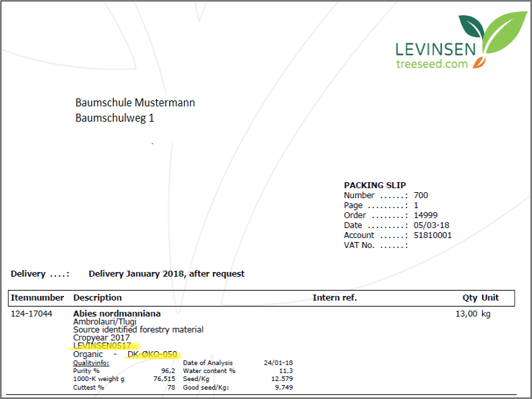532x399 pixels.
Task: Select the species name Abies nordmanniana
Action: [x=117, y=313]
